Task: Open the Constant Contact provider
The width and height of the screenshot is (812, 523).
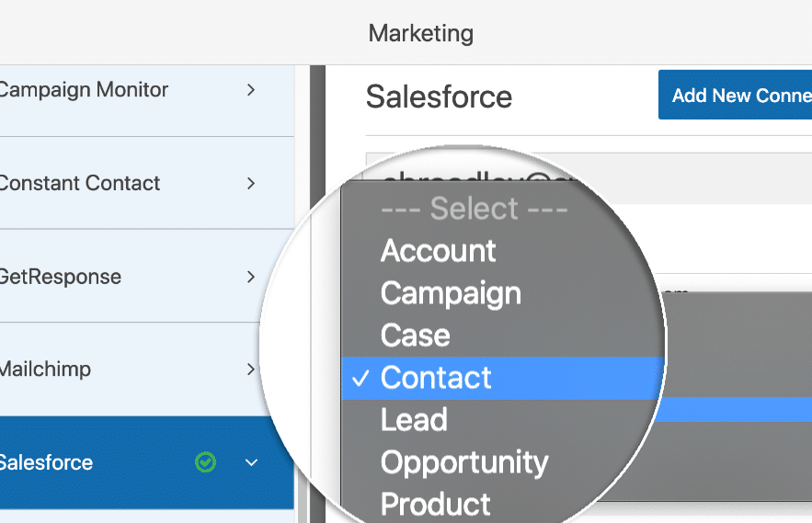Action: pyautogui.click(x=80, y=184)
